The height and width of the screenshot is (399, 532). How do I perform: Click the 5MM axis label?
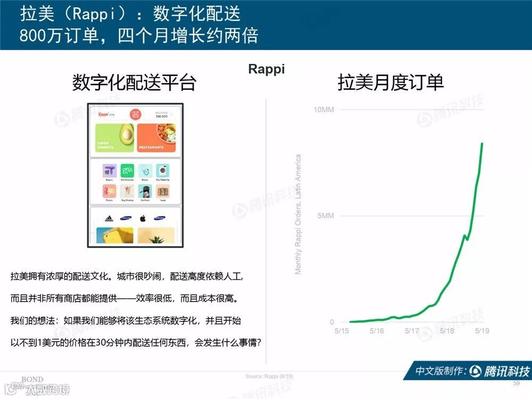tap(326, 216)
